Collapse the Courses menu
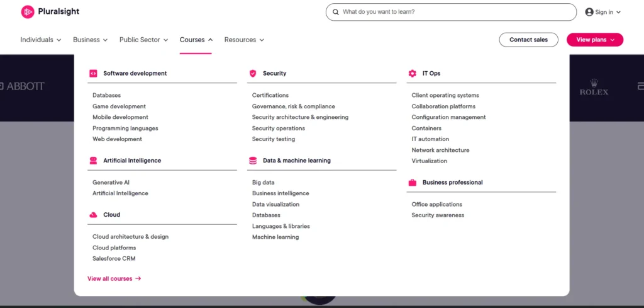The image size is (644, 308). click(x=196, y=40)
